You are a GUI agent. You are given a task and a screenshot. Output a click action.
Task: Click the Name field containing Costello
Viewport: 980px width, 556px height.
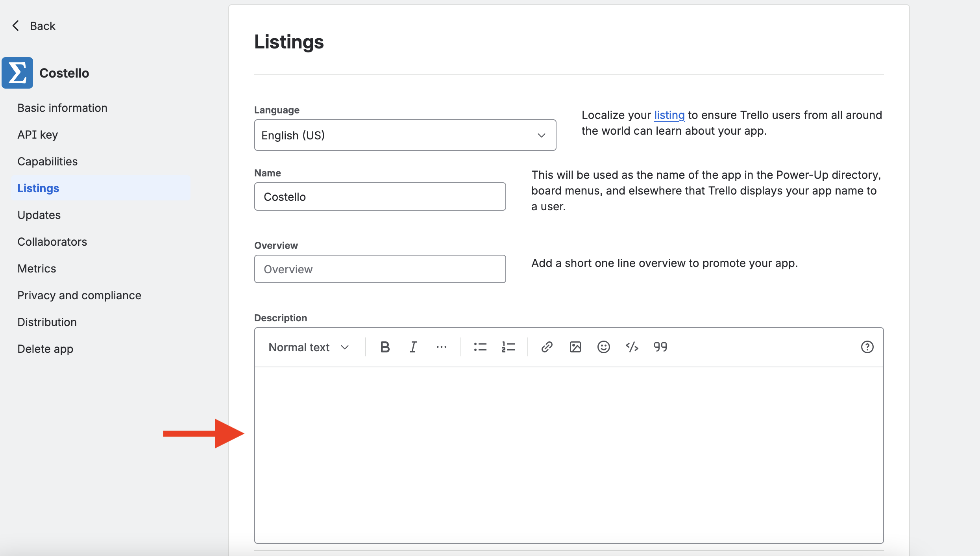click(380, 196)
